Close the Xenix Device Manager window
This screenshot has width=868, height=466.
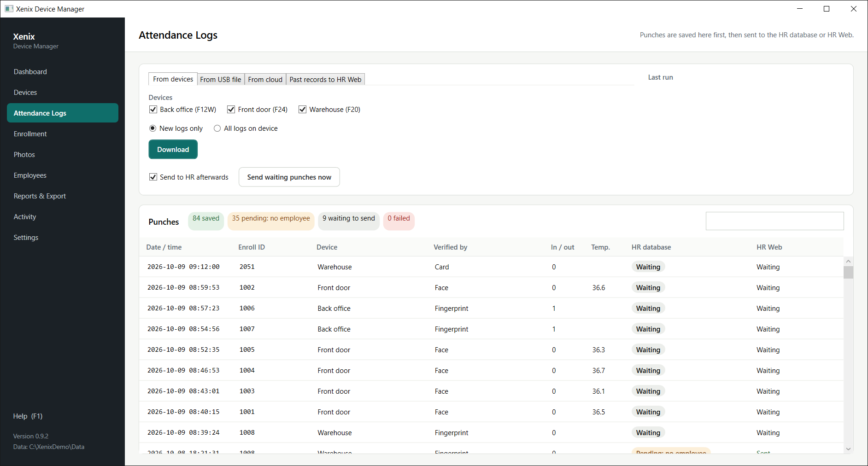(x=854, y=9)
